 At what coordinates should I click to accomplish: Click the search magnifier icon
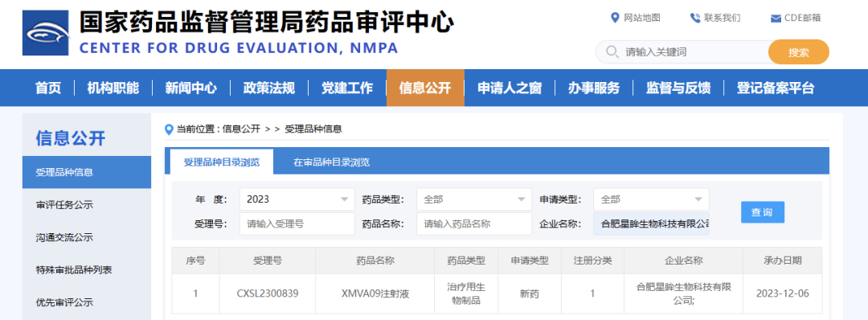click(612, 52)
